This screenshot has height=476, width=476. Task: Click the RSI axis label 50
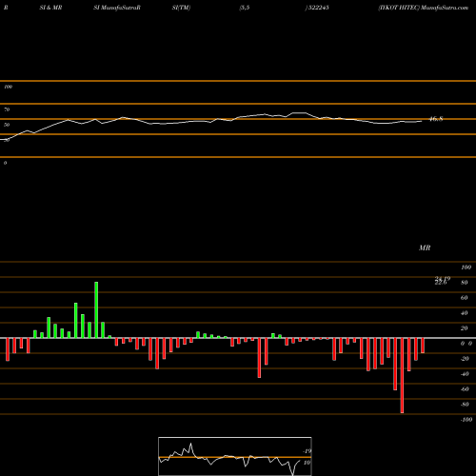coord(7,125)
